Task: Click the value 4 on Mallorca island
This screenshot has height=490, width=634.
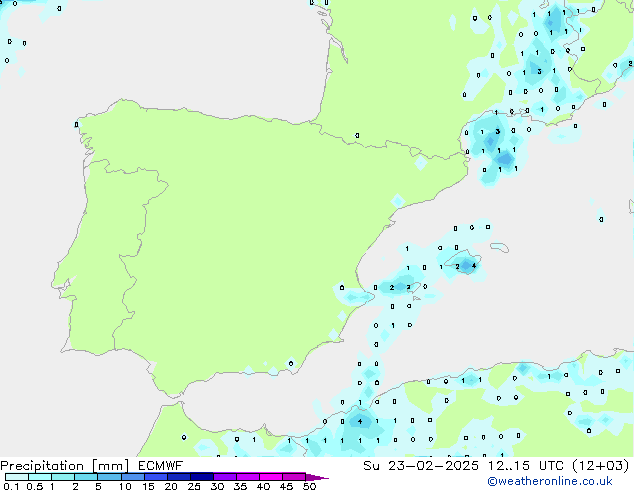Action: pyautogui.click(x=474, y=266)
